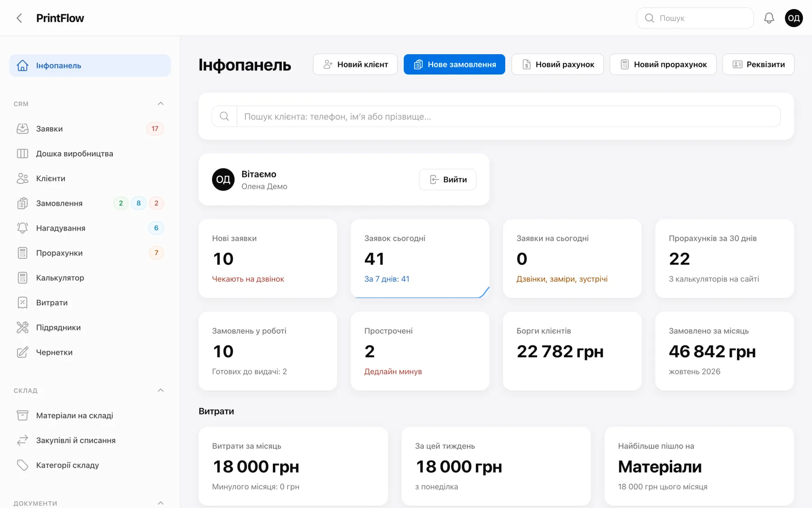Click the Закупівлі й списання arrows icon
This screenshot has height=508, width=812.
23,440
